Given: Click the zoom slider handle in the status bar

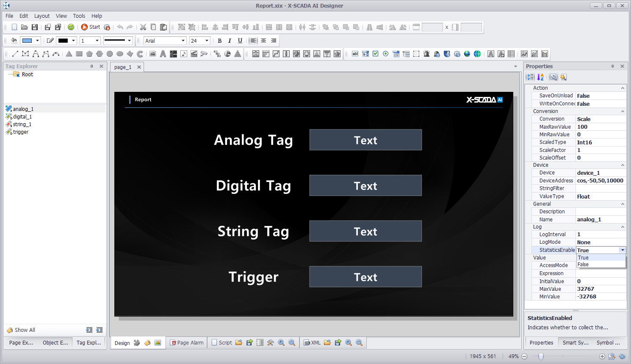Looking at the screenshot, I should click(x=541, y=356).
